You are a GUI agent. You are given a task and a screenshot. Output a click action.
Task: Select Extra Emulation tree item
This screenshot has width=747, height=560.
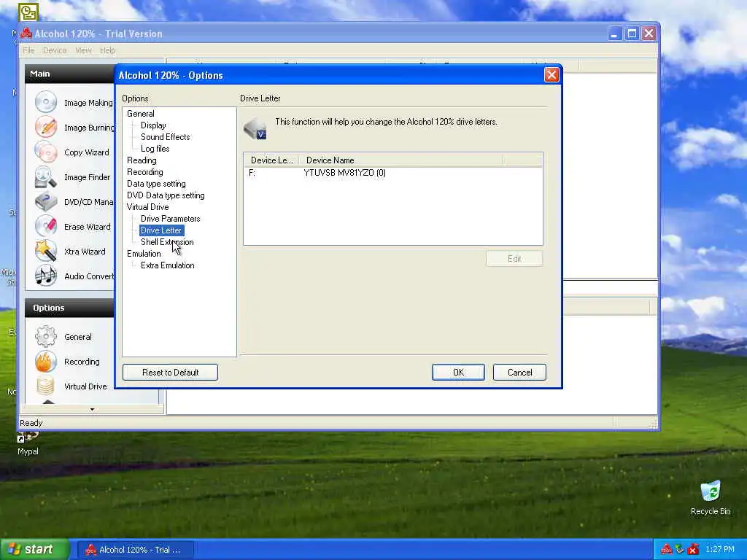click(x=168, y=265)
